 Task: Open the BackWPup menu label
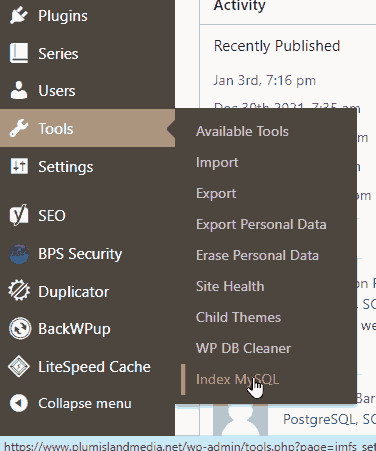[74, 329]
